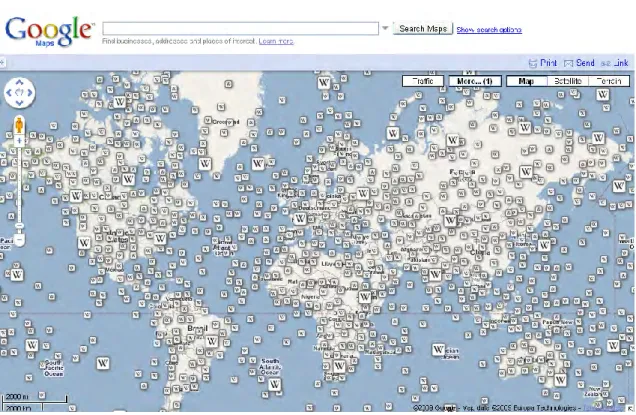Open the large Wikipedia marker below South Atlantic Ocean label
The image size is (636, 415).
[x=275, y=384]
